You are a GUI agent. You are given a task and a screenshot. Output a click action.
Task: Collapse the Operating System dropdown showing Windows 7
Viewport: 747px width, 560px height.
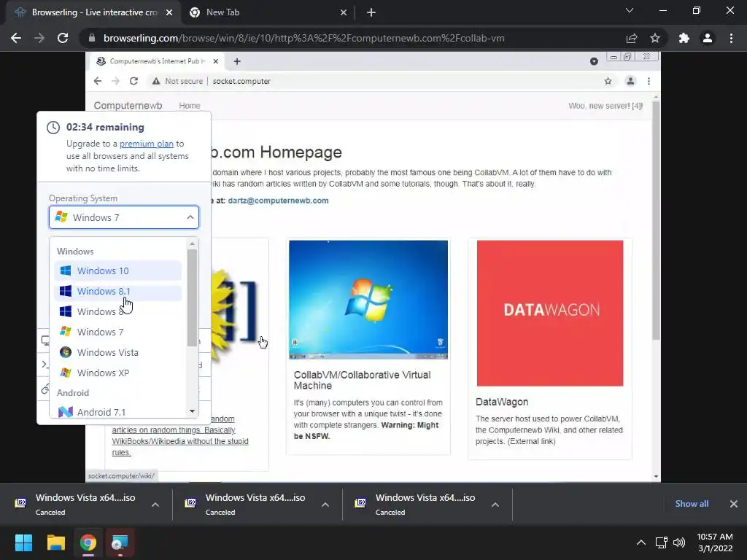pyautogui.click(x=124, y=217)
